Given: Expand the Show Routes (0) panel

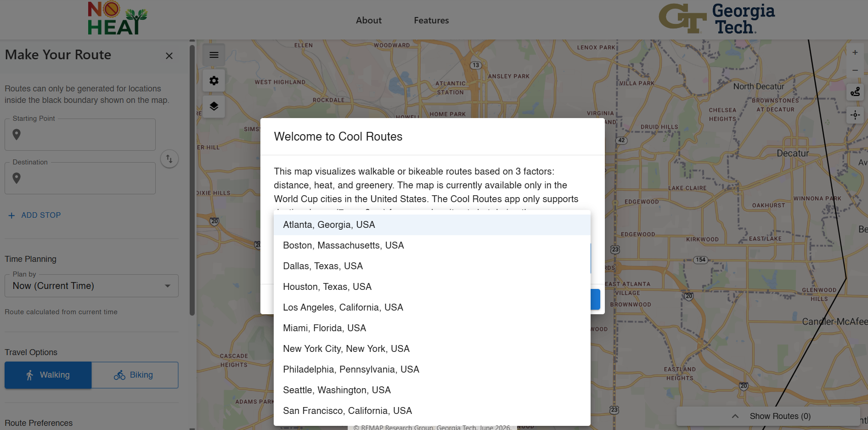Looking at the screenshot, I should click(x=768, y=416).
